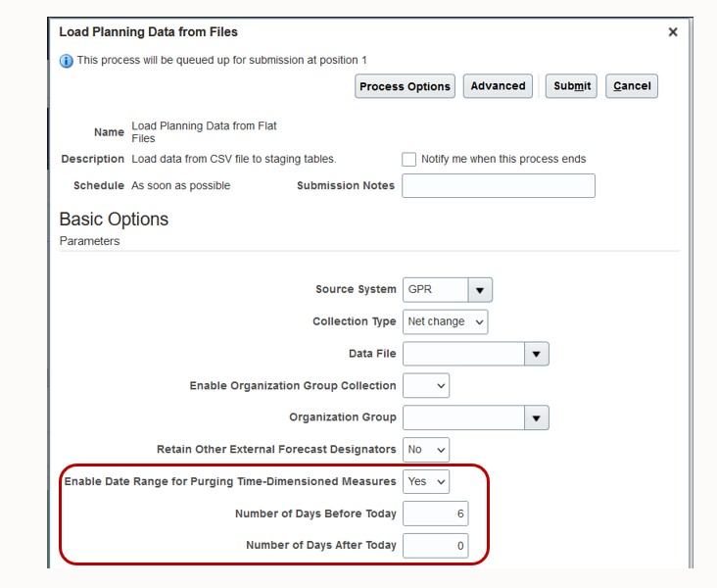The image size is (717, 588).
Task: Open the Organization Group dropdown arrow
Action: [x=536, y=418]
